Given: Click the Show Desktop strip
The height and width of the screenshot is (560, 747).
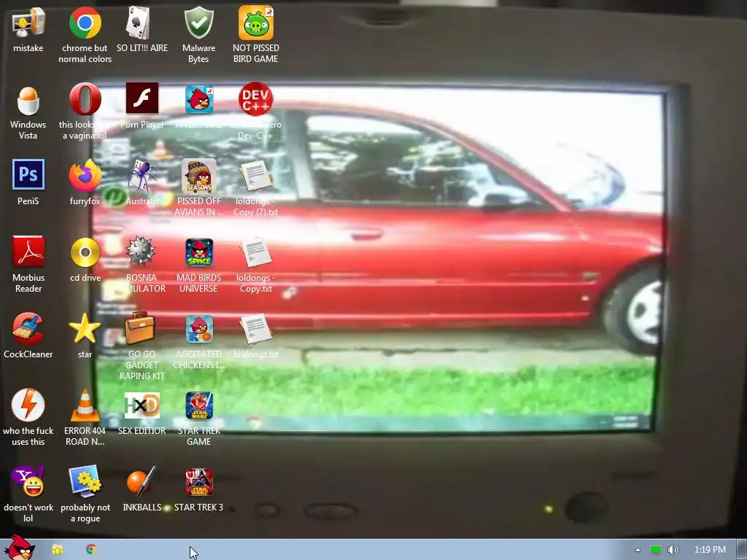Looking at the screenshot, I should pyautogui.click(x=742, y=550).
